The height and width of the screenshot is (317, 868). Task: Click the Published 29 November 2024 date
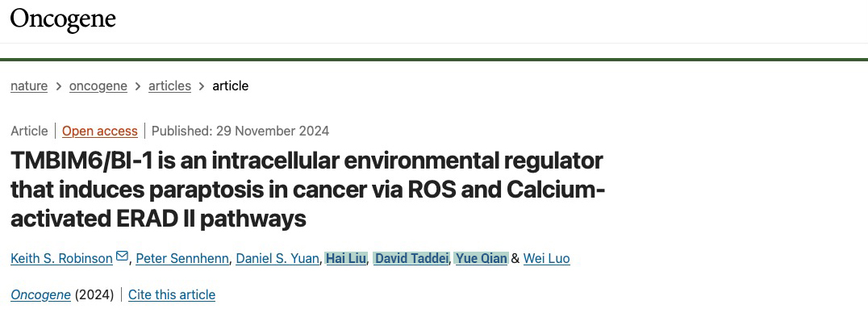point(240,131)
